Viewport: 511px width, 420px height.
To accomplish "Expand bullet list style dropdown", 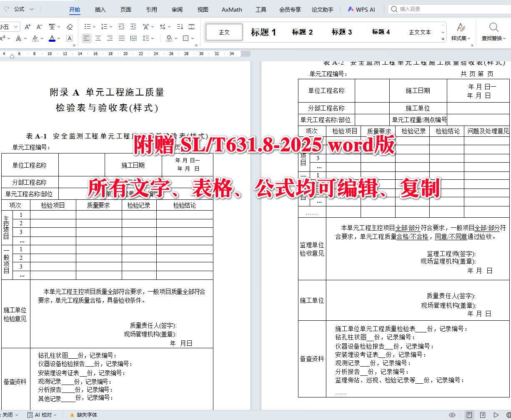I will [x=94, y=27].
